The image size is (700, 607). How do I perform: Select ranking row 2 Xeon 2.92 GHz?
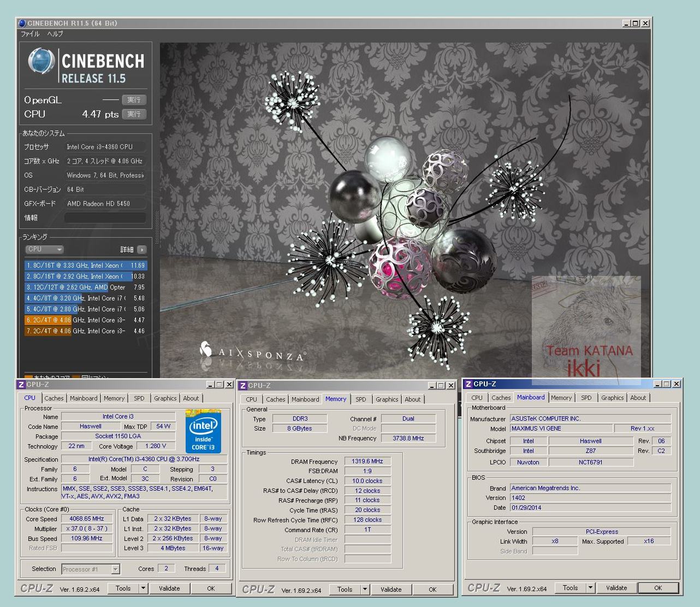pos(85,276)
